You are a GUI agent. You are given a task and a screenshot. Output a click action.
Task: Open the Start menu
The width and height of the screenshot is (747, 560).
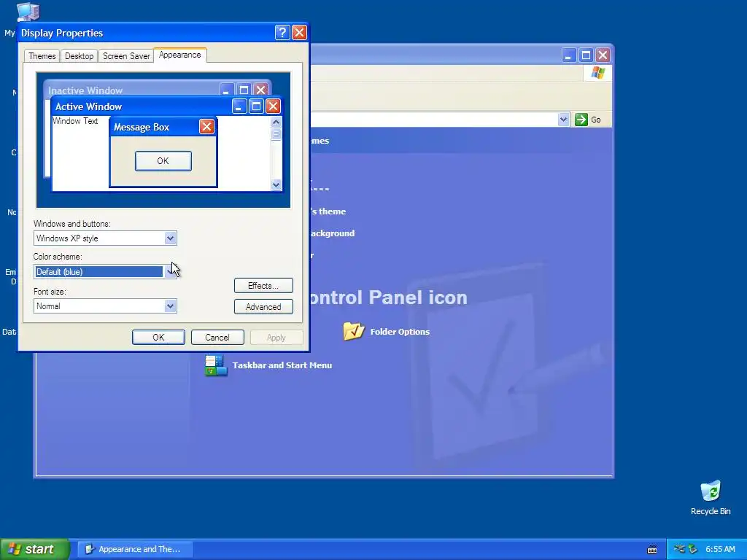pos(34,549)
